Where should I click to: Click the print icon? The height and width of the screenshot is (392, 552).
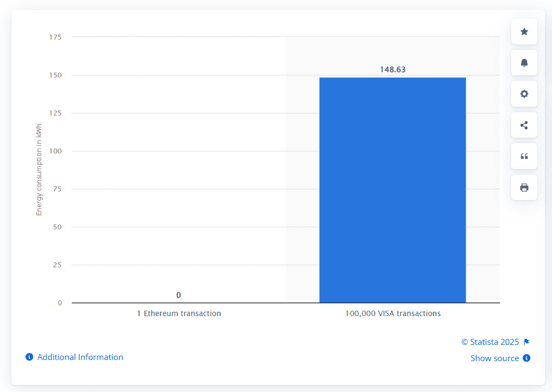click(523, 187)
